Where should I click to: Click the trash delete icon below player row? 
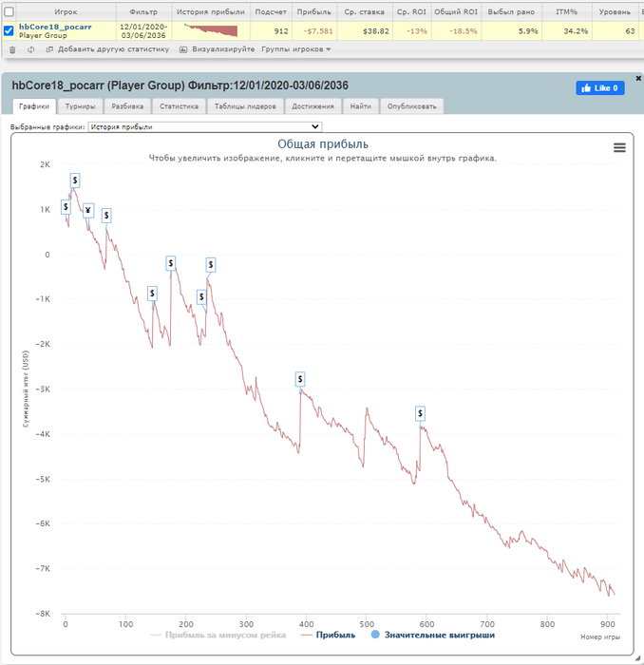12,49
